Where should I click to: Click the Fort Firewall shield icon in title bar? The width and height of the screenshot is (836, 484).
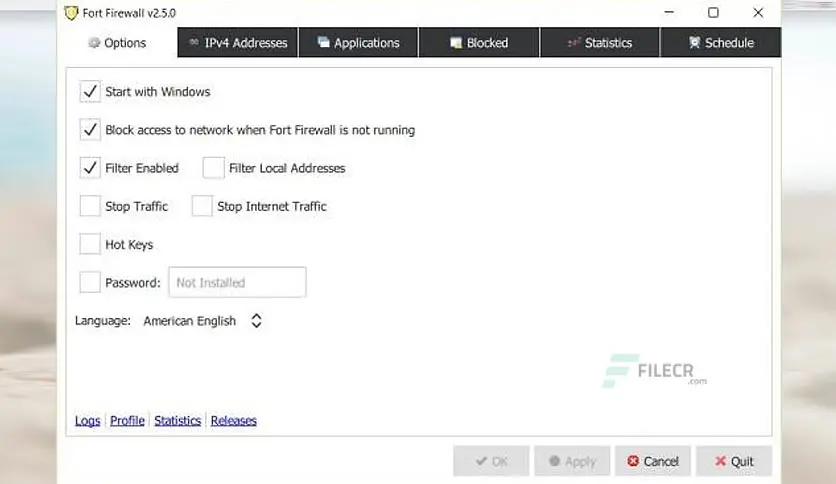(x=71, y=13)
